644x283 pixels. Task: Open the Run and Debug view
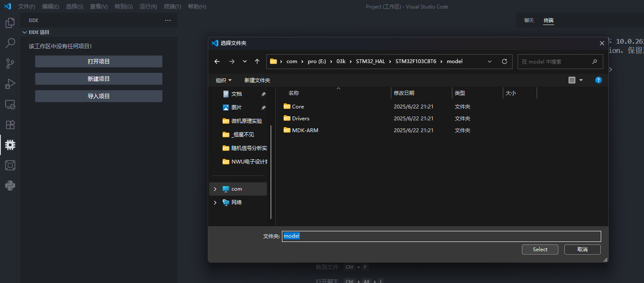click(10, 84)
